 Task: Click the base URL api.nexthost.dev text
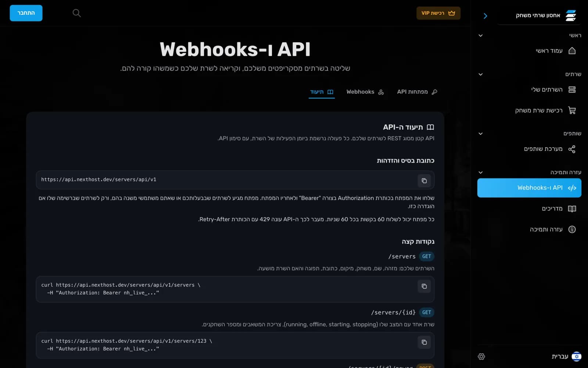(x=98, y=180)
